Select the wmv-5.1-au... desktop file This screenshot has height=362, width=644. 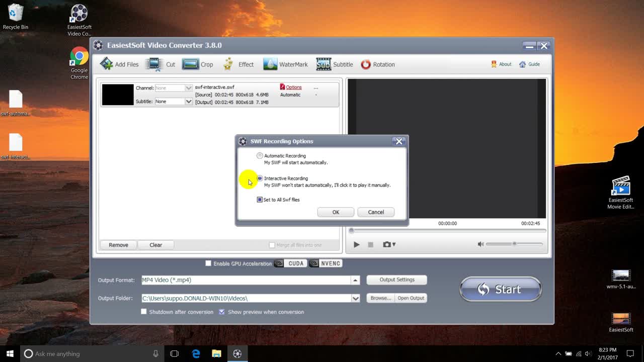(621, 279)
